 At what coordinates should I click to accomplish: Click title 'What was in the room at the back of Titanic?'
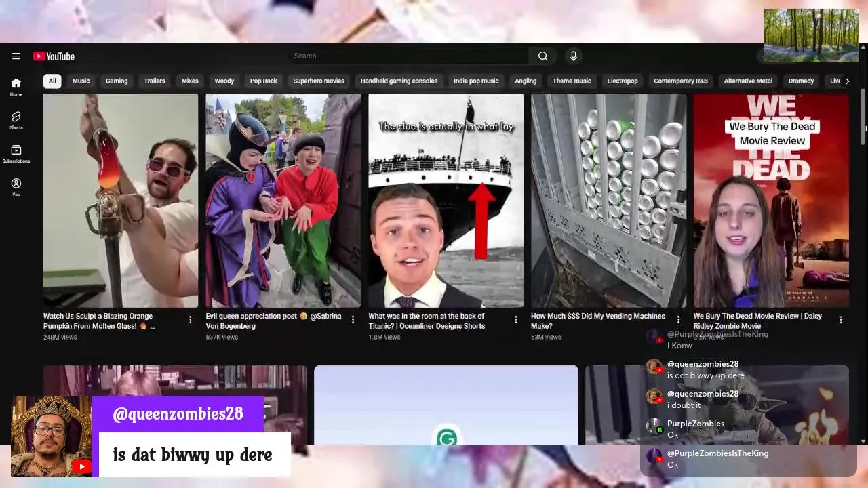coord(427,321)
